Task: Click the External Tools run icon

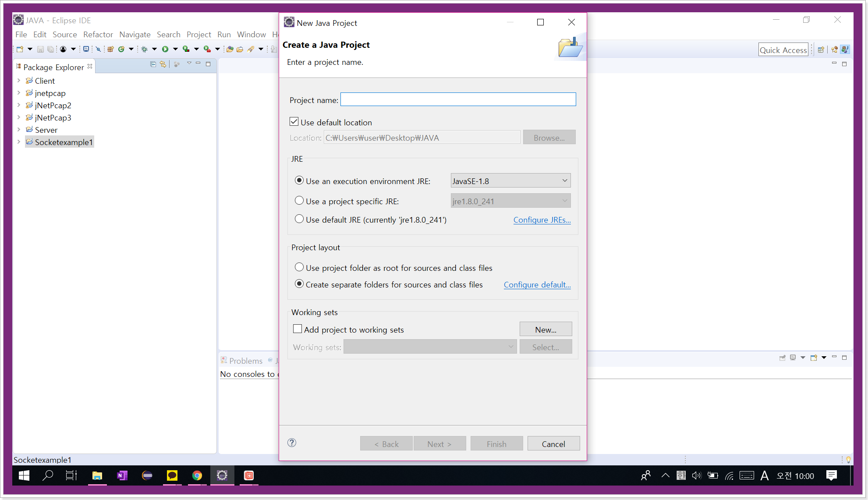Action: (x=207, y=49)
